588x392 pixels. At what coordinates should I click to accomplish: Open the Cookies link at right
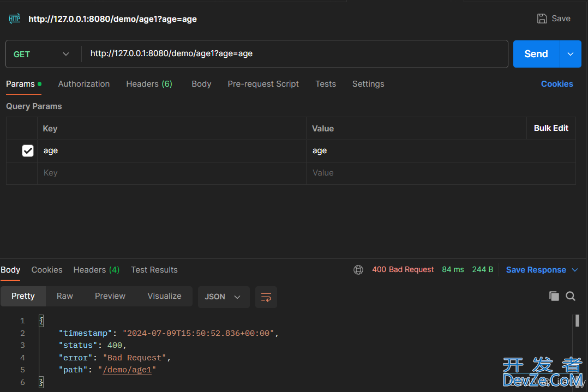point(557,84)
